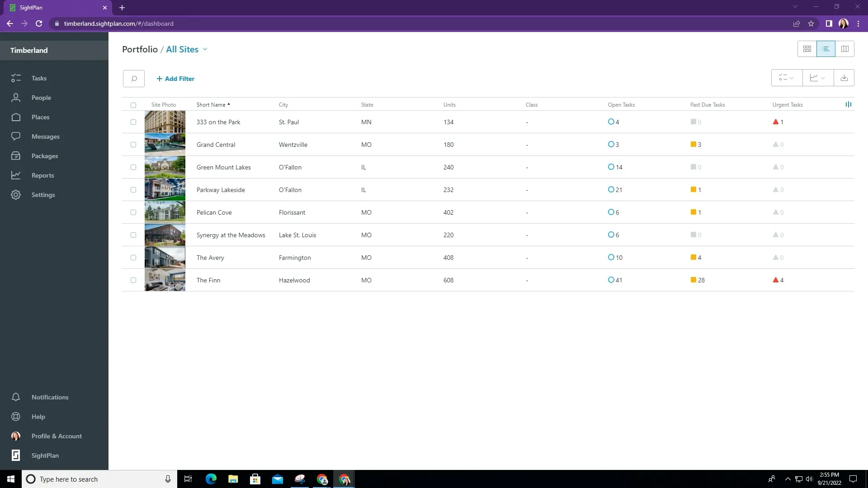Screen dimensions: 868x488
Task: Open Messages from the sidebar
Action: (45, 136)
